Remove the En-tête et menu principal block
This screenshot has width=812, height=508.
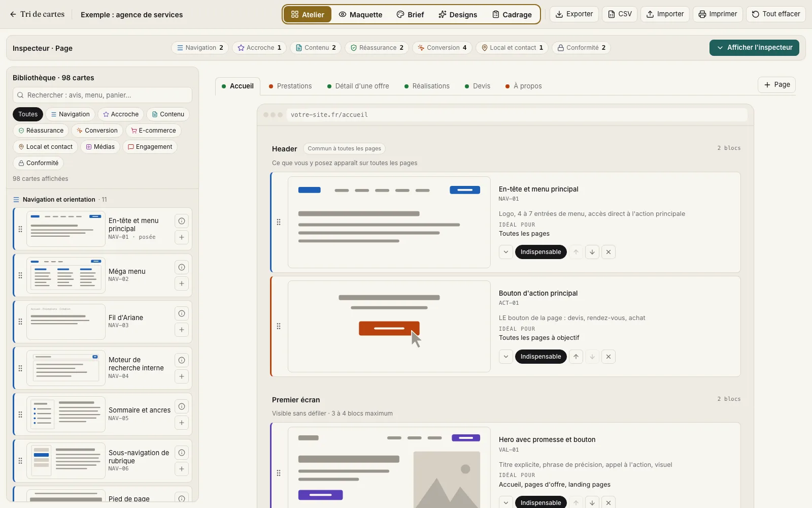608,252
